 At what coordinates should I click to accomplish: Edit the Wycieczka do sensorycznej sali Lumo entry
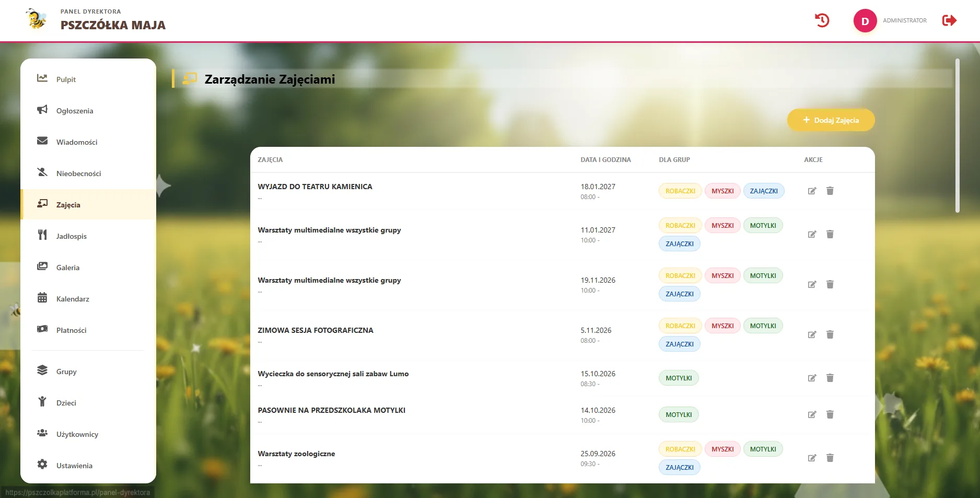pos(812,378)
